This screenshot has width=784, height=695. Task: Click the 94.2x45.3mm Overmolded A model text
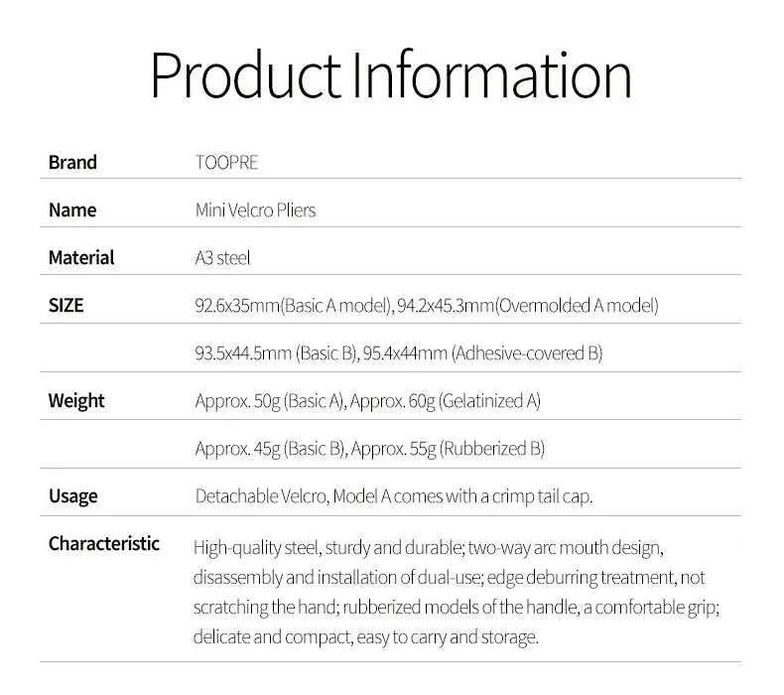click(528, 305)
